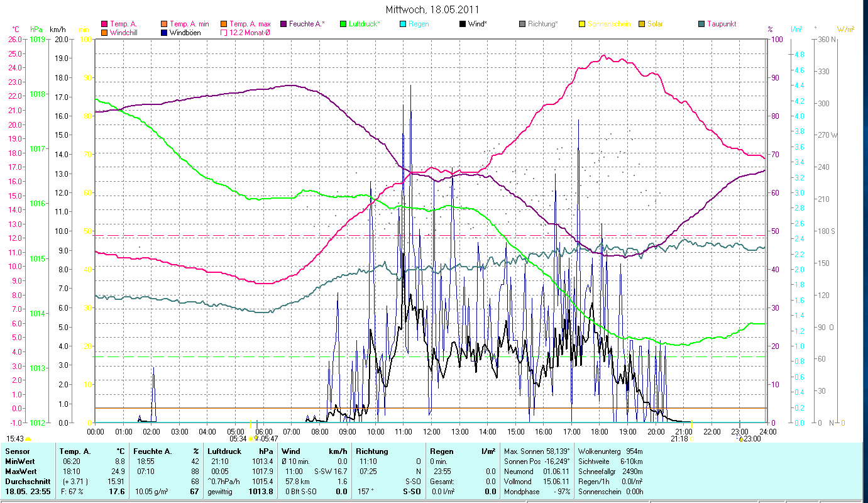Click the black Wind* legend square
This screenshot has width=868, height=503.
[x=463, y=24]
